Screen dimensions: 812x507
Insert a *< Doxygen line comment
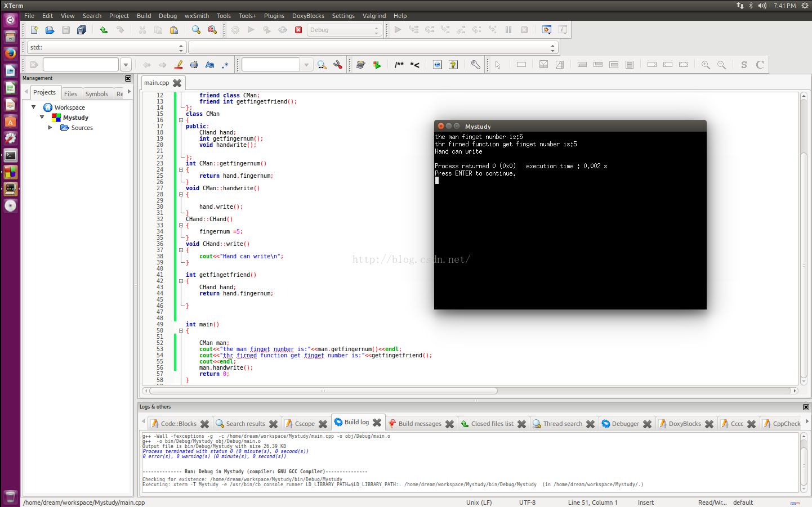click(x=415, y=65)
